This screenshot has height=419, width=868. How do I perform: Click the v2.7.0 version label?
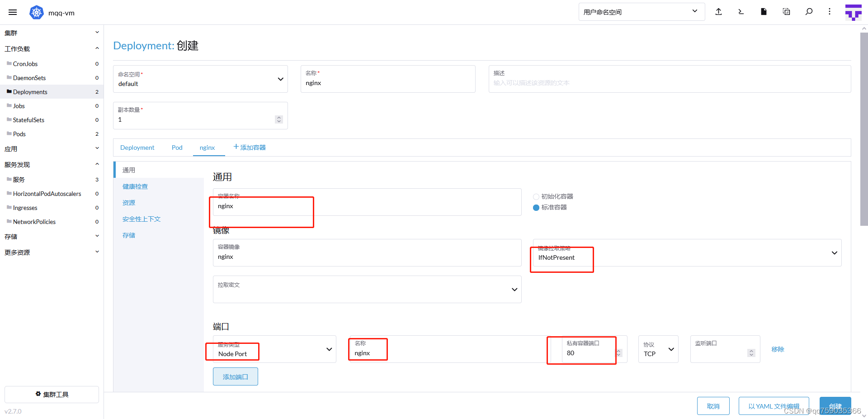coord(13,411)
